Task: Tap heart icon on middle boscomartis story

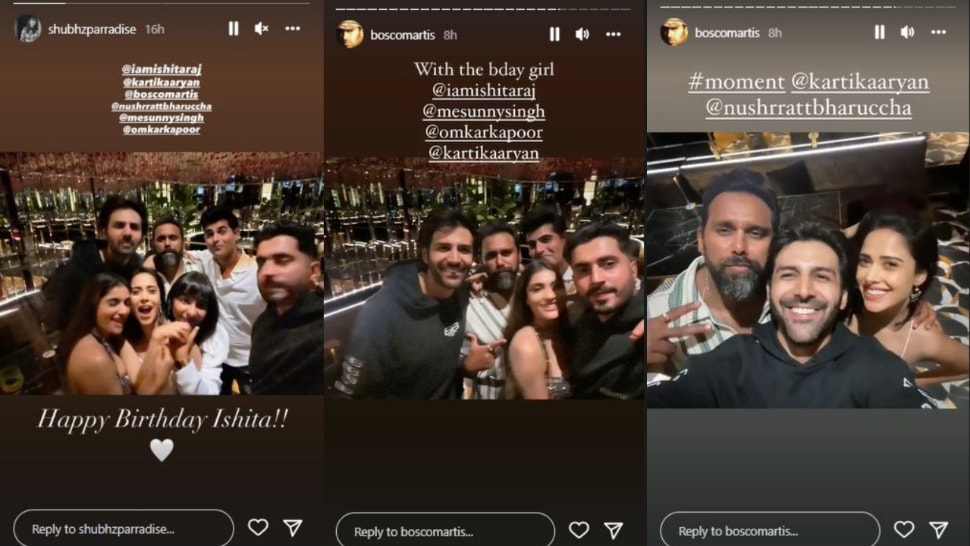Action: pyautogui.click(x=579, y=529)
